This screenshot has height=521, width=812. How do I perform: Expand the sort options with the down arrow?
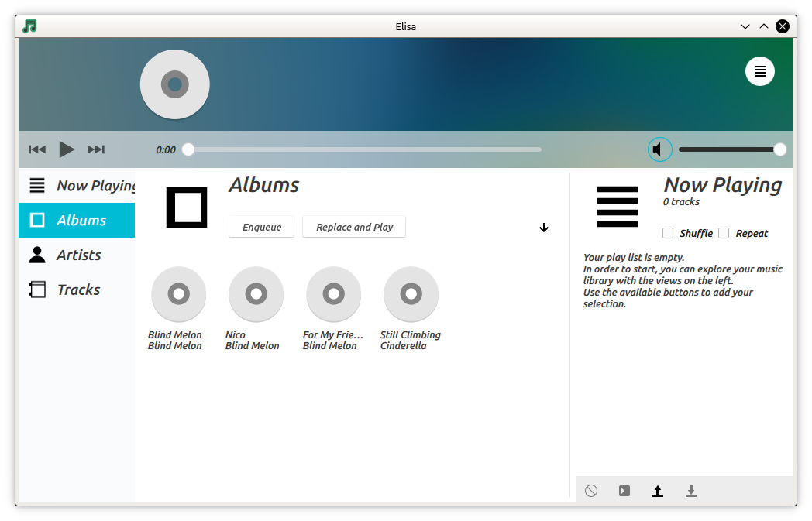point(544,228)
